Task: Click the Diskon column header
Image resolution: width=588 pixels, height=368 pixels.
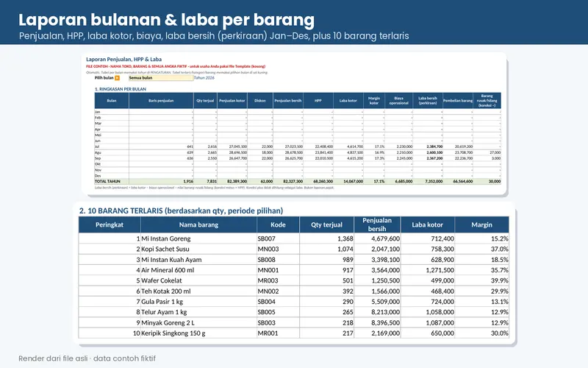Action: click(x=260, y=101)
